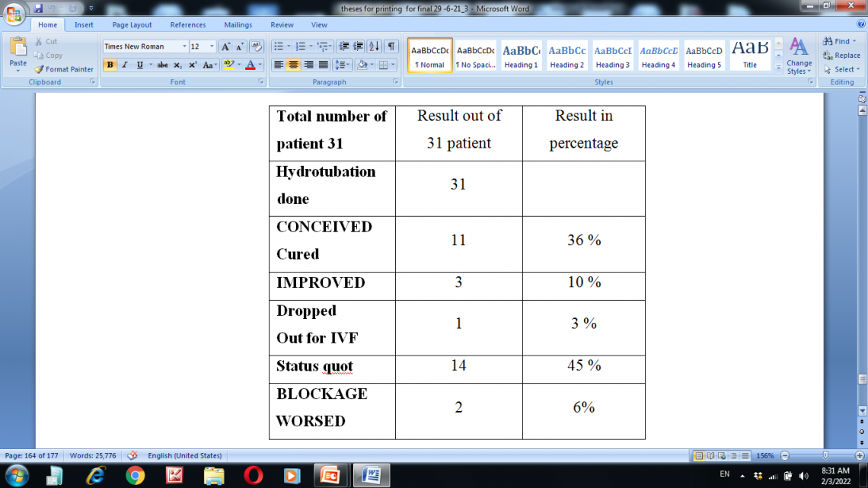Center the selected paragraph
This screenshot has height=488, width=868.
coord(292,65)
